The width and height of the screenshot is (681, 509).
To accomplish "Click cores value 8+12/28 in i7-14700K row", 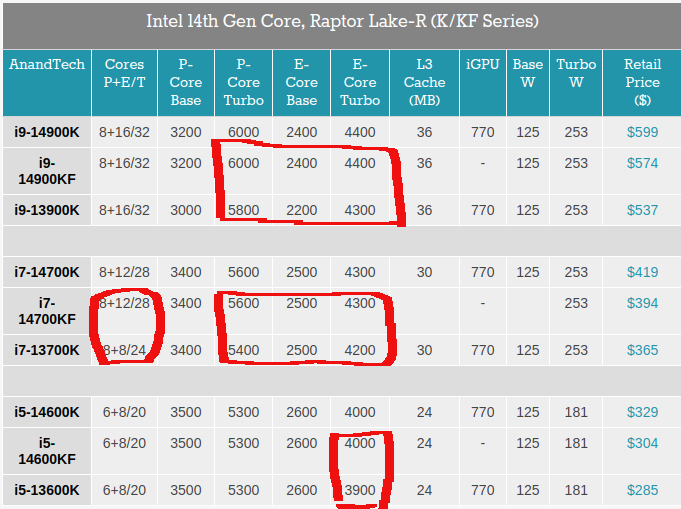I will pyautogui.click(x=124, y=272).
